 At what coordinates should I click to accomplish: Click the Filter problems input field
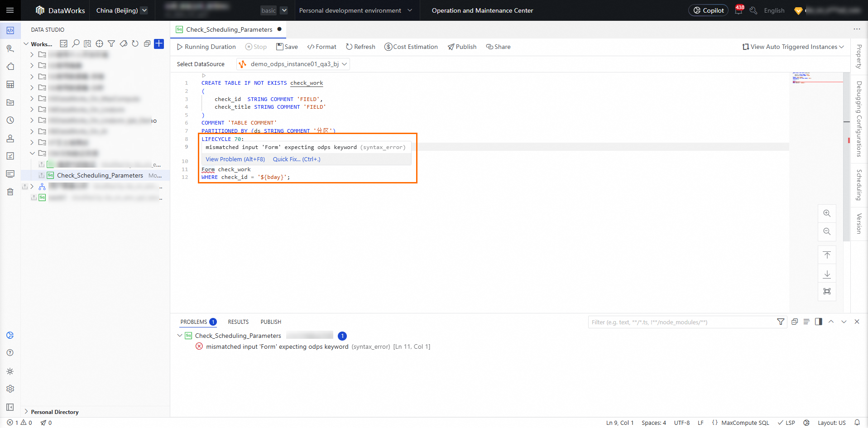[x=681, y=322]
